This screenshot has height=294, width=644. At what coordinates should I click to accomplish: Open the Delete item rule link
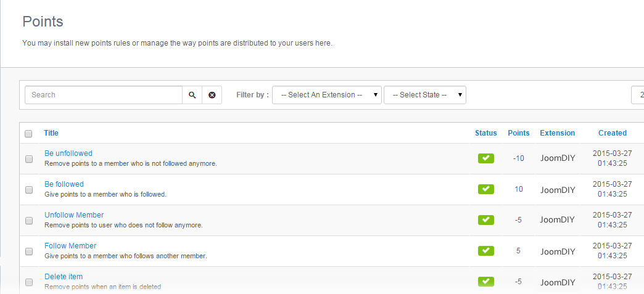tap(64, 276)
